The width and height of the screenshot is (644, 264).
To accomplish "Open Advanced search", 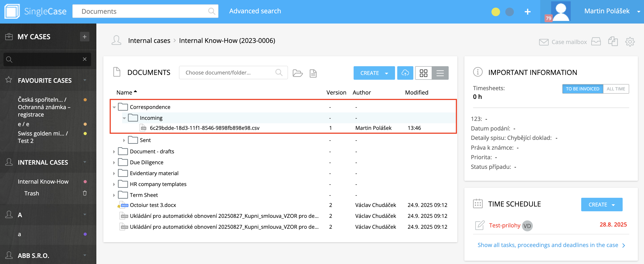I will (255, 11).
